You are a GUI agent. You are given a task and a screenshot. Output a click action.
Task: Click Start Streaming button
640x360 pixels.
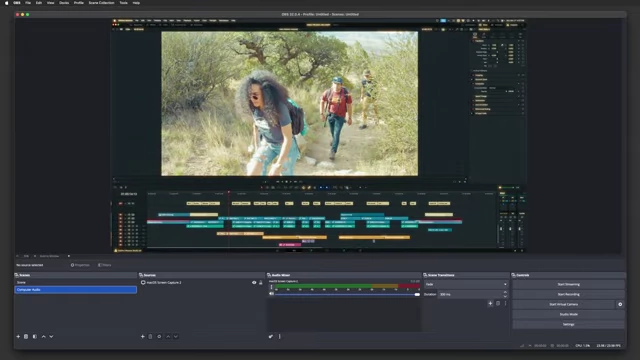click(x=568, y=284)
